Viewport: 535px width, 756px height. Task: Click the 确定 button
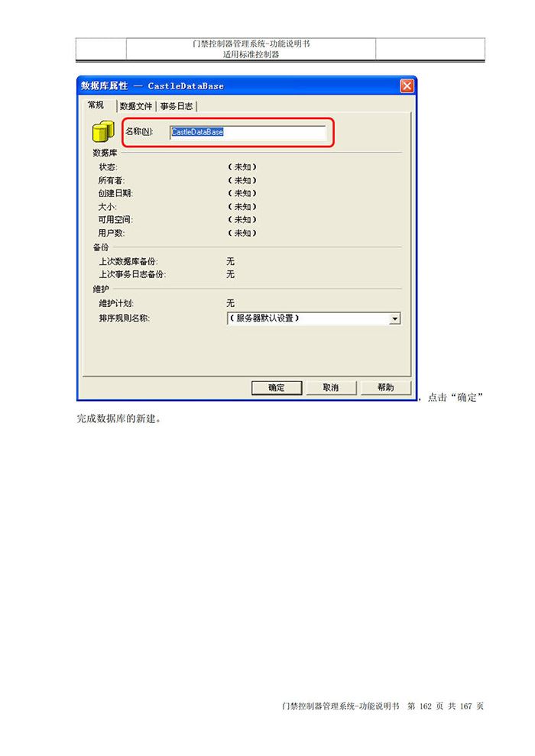[277, 388]
